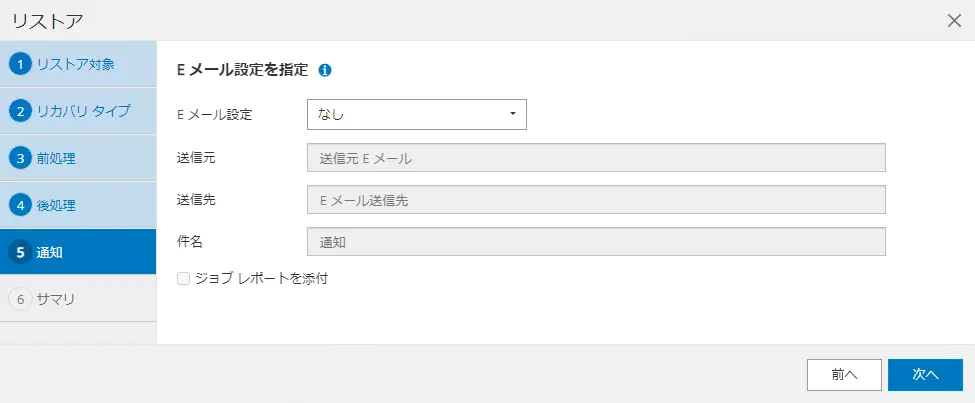This screenshot has width=975, height=403.
Task: Click step 1 circle icon for リストア対象
Action: [x=21, y=64]
